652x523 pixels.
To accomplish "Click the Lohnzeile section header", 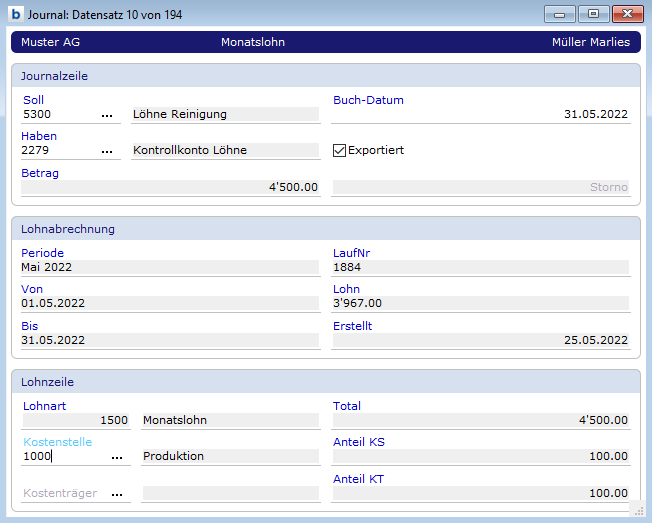I will tap(325, 382).
